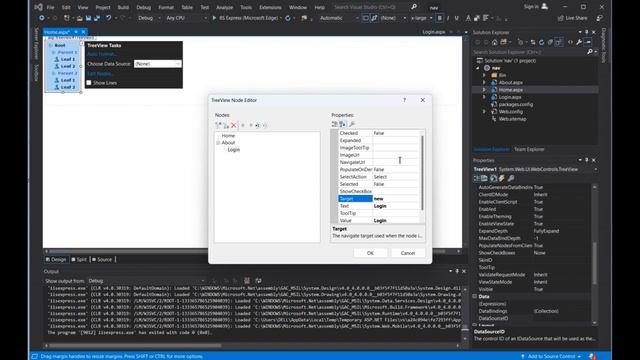Screen dimensions: 640x360
Task: Open the Server Explorer side tab
Action: click(36, 44)
